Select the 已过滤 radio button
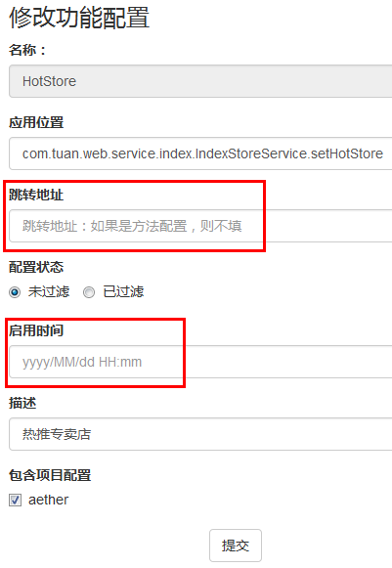This screenshot has height=568, width=392. click(x=89, y=292)
